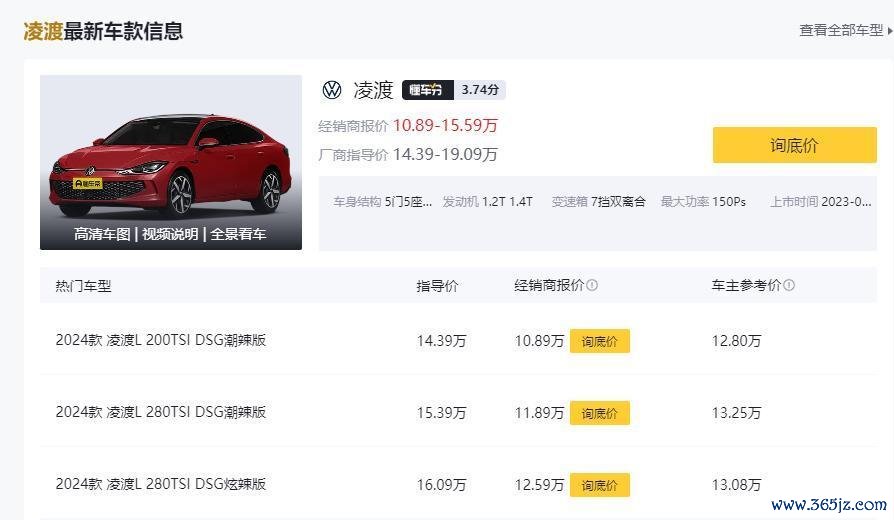The image size is (894, 520).
Task: Click the 懂车分 rating badge
Action: (x=428, y=90)
